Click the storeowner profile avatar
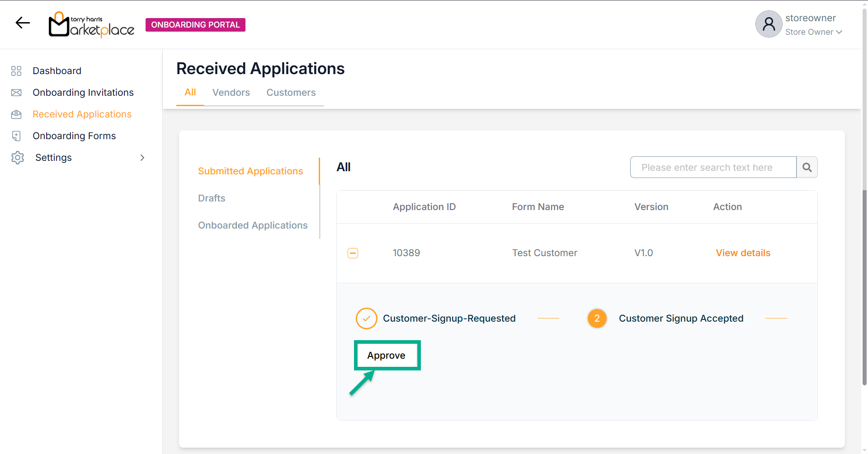This screenshot has width=868, height=454. pos(769,24)
